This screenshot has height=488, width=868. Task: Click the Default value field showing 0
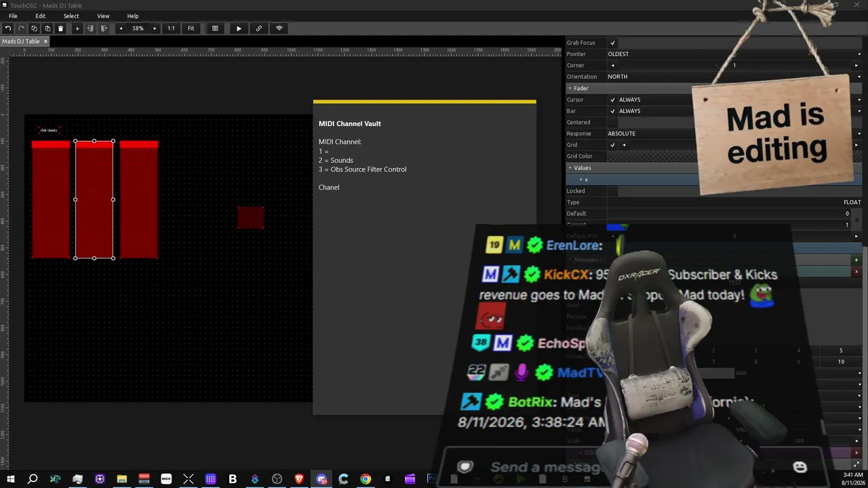tap(729, 213)
